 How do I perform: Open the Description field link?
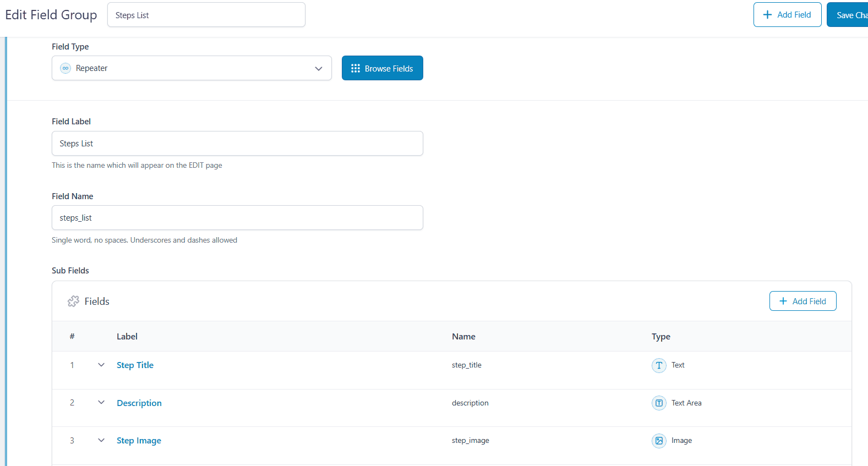tap(139, 403)
